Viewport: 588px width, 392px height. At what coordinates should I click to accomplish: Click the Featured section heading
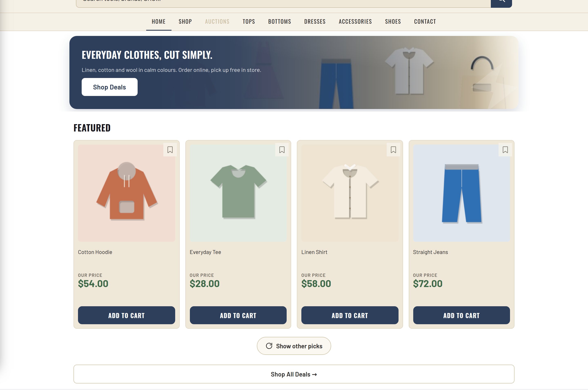coord(92,128)
